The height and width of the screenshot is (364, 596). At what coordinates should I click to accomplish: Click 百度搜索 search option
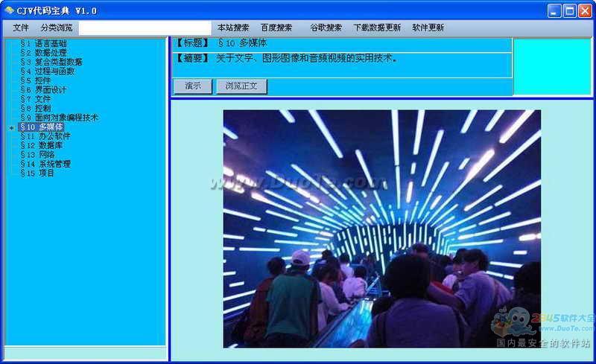click(x=276, y=28)
